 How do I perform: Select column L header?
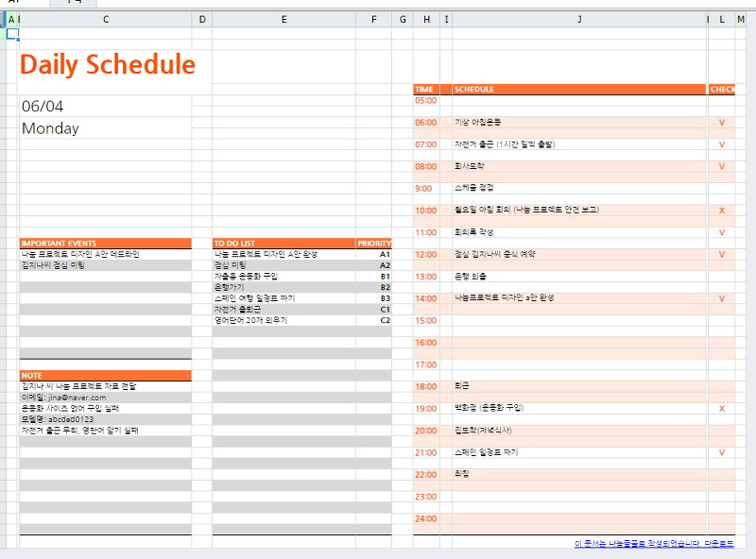722,19
